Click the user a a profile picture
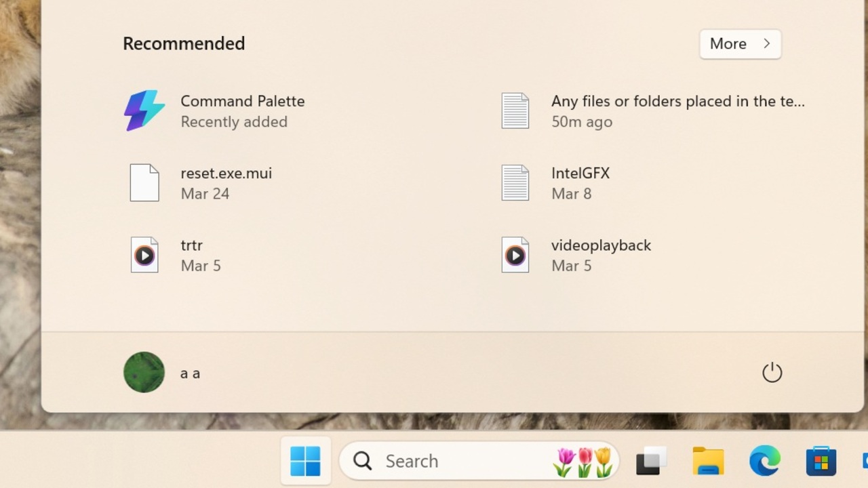The image size is (868, 488). pos(144,372)
